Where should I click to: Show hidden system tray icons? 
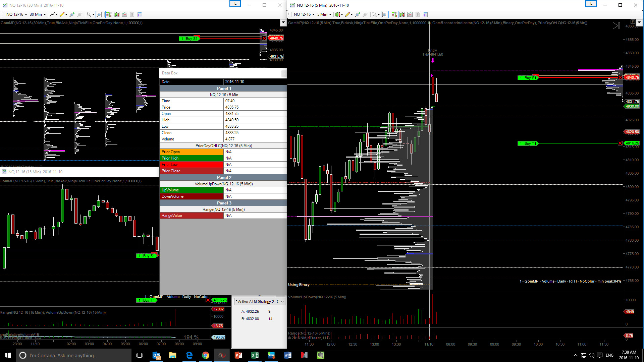tap(576, 355)
